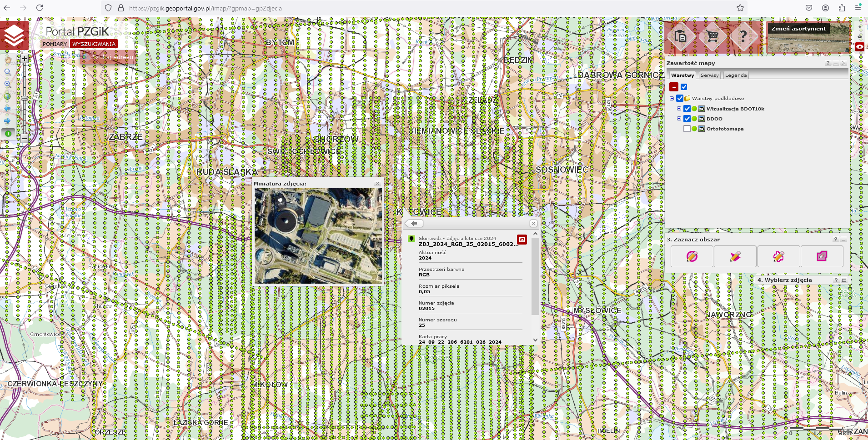The height and width of the screenshot is (440, 868).
Task: Select the polygon area drawing tool
Action: coord(735,256)
